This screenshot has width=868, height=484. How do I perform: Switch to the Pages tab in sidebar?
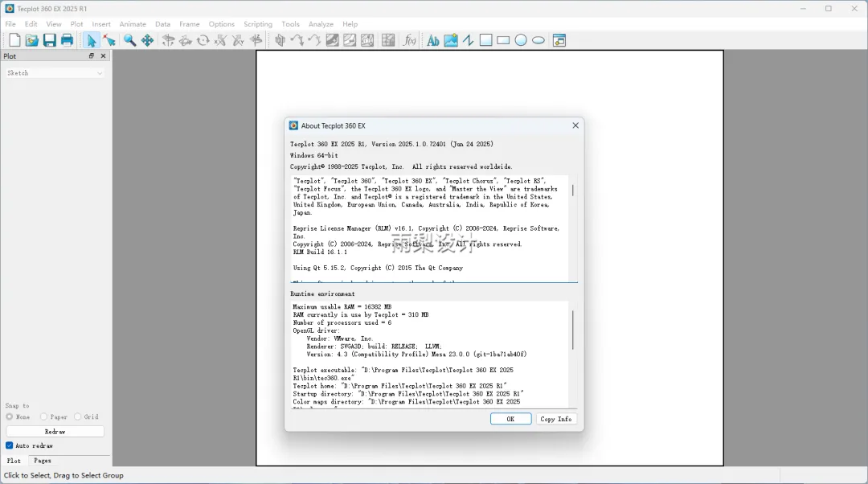[x=43, y=461]
